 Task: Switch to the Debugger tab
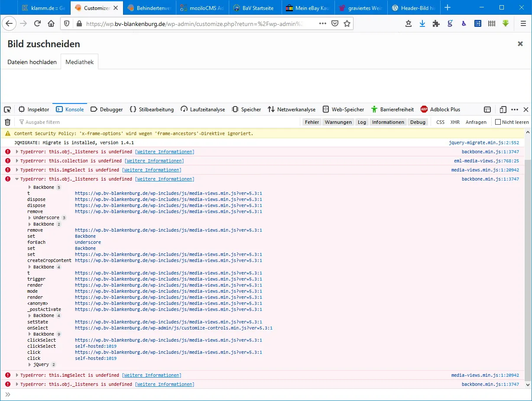[x=107, y=110]
